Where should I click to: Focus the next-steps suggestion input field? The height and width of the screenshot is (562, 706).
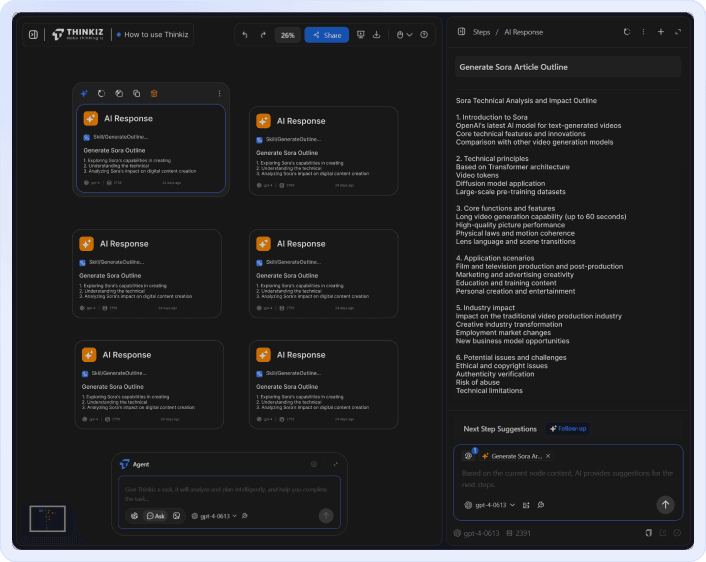(x=567, y=479)
